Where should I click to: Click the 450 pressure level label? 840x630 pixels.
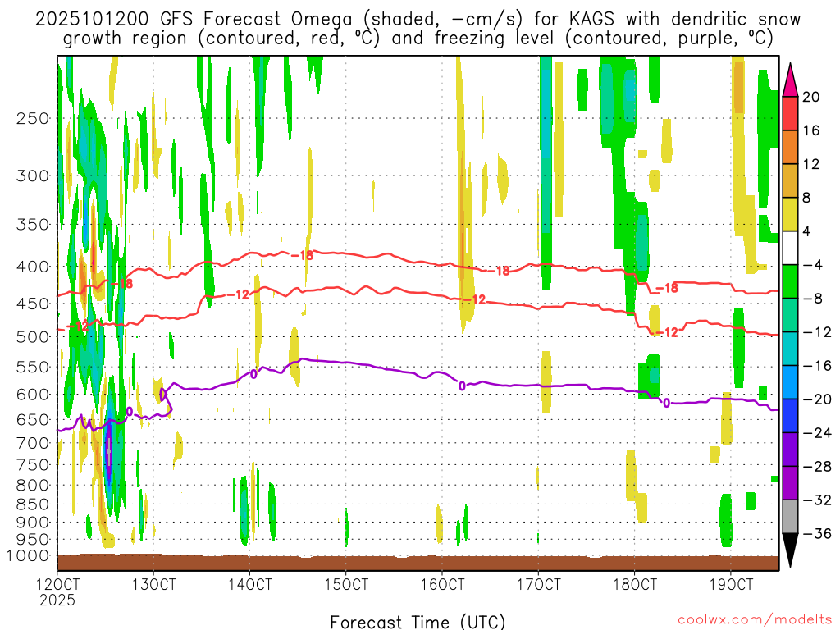[x=33, y=304]
